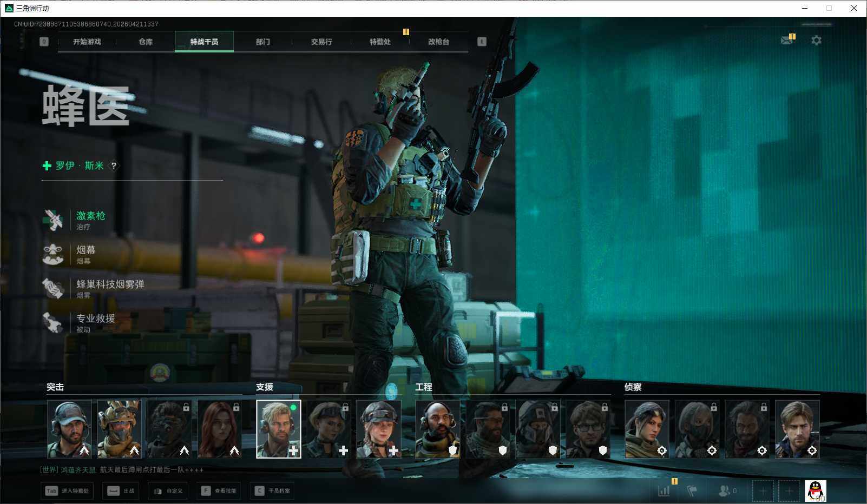The width and height of the screenshot is (867, 504).
Task: Switch to the 特勤处 tab
Action: [x=380, y=42]
